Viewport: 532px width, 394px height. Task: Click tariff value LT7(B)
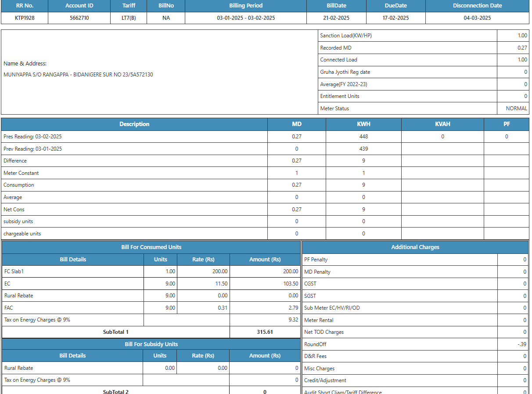(129, 18)
